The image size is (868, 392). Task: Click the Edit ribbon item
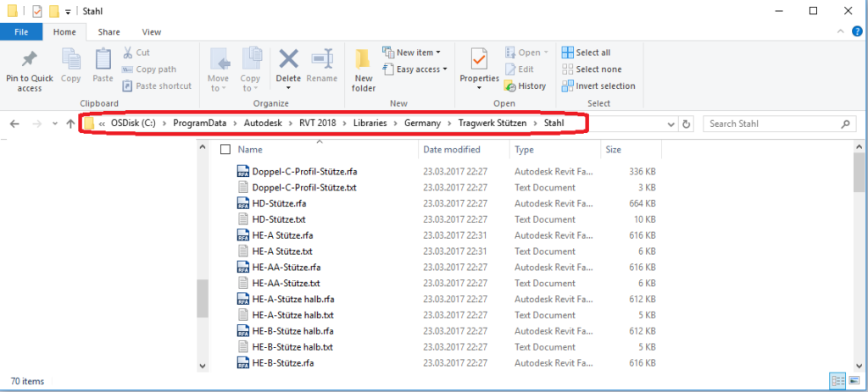(x=520, y=69)
